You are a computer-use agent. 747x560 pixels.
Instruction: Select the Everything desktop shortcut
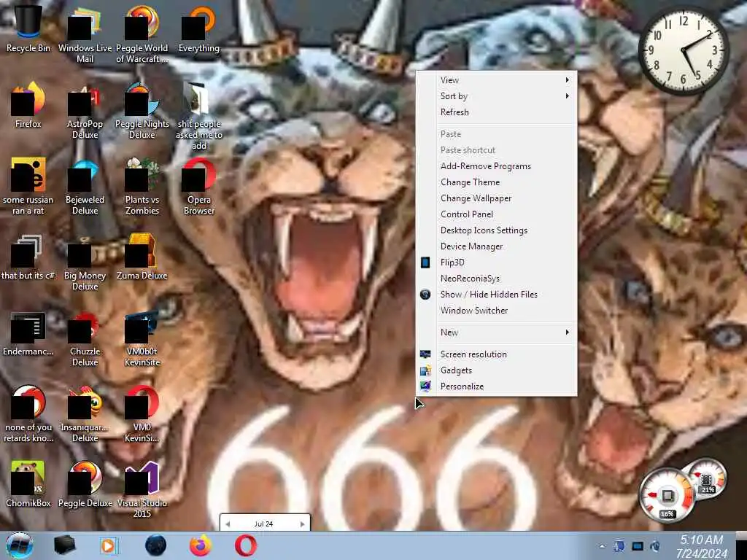pos(199,29)
